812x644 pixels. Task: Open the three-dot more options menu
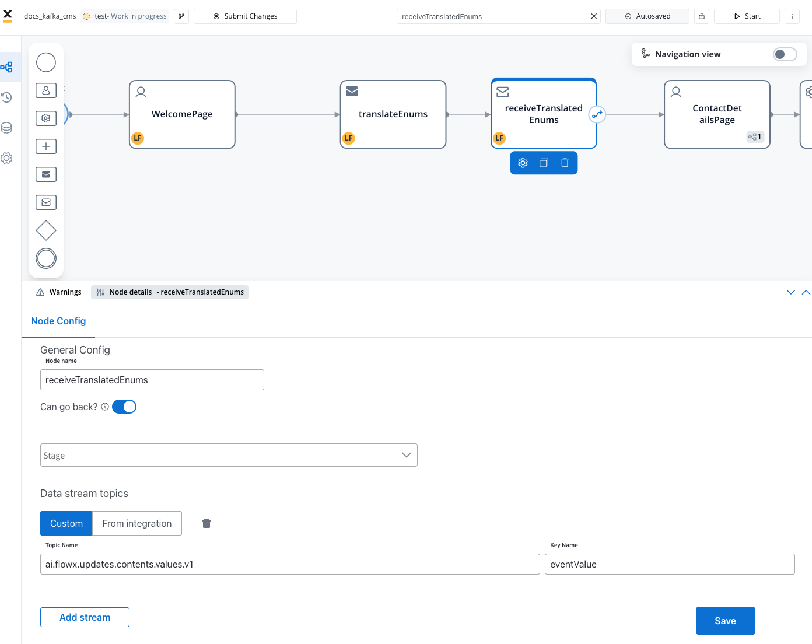tap(792, 16)
